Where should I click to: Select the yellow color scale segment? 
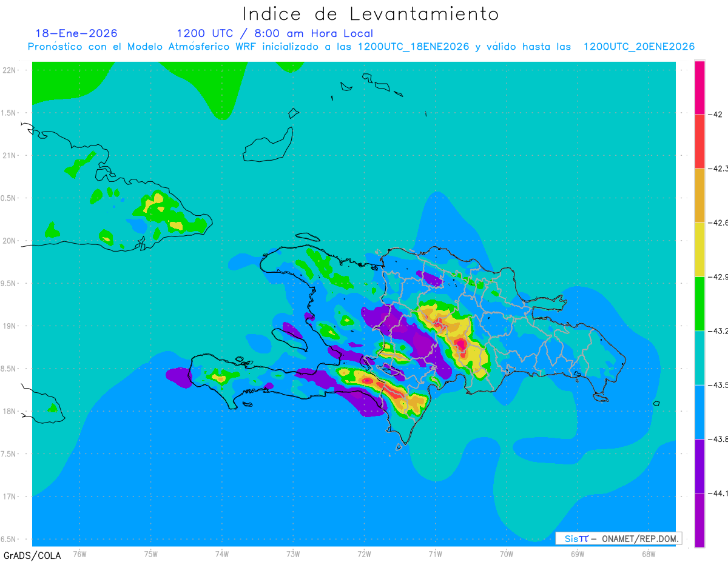[699, 249]
